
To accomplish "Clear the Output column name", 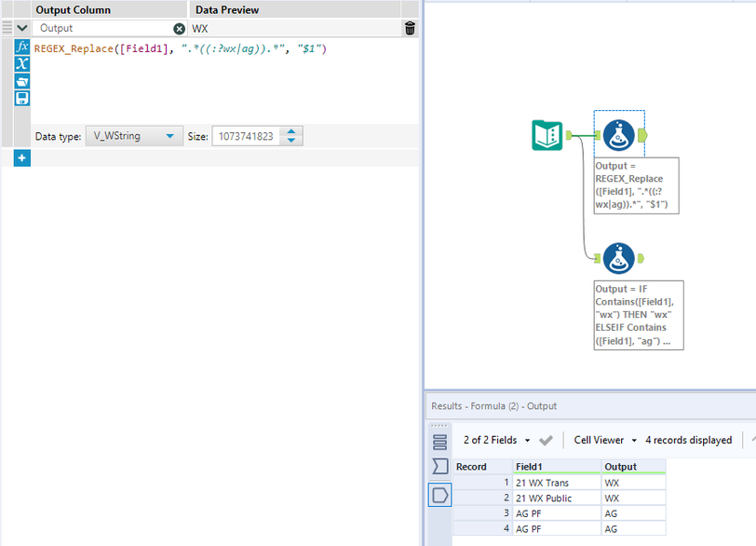I will click(179, 29).
